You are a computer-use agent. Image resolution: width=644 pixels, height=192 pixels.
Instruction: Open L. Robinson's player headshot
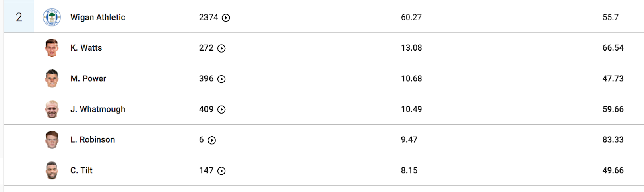click(52, 140)
